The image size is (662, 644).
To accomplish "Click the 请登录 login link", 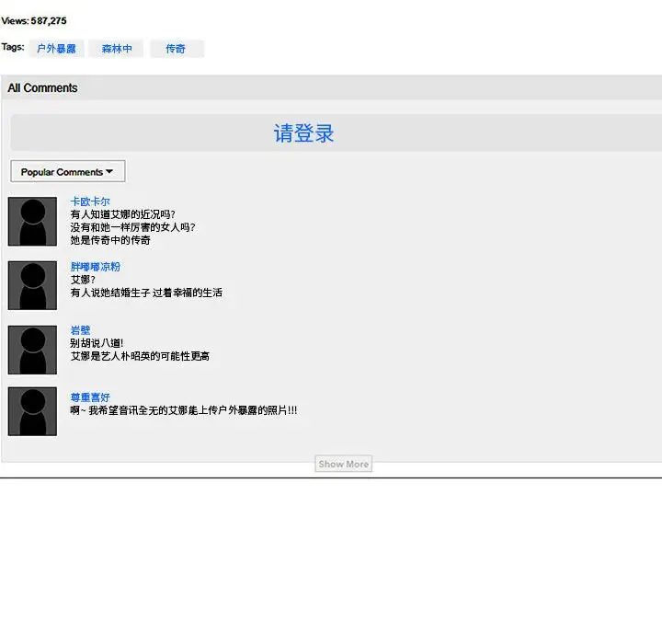I will click(303, 133).
